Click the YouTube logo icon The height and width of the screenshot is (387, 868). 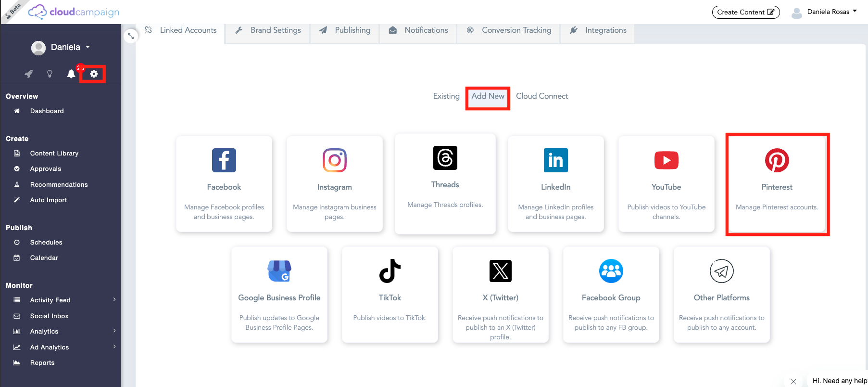(x=667, y=160)
